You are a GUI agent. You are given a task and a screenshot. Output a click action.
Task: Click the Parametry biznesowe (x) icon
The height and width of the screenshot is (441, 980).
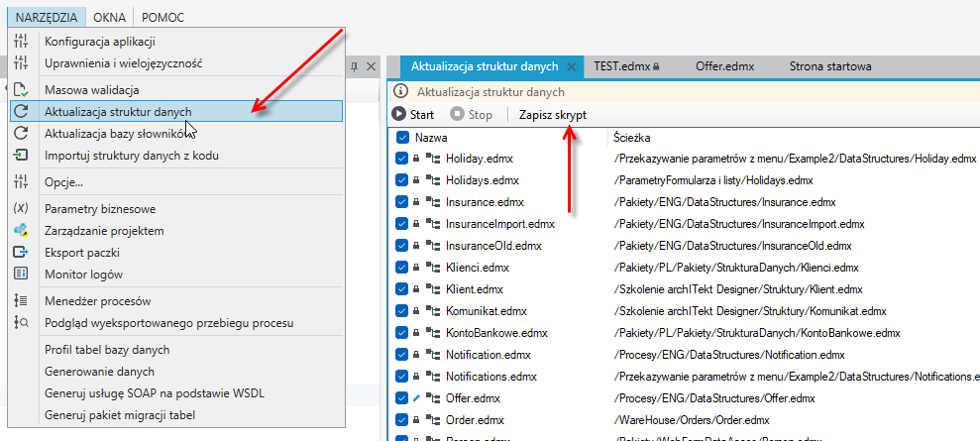(x=21, y=209)
